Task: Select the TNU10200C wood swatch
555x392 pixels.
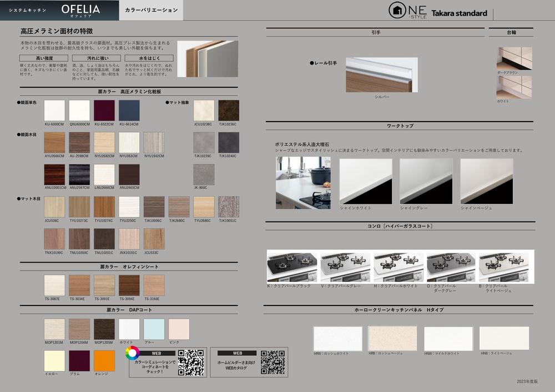Action: [x=79, y=239]
